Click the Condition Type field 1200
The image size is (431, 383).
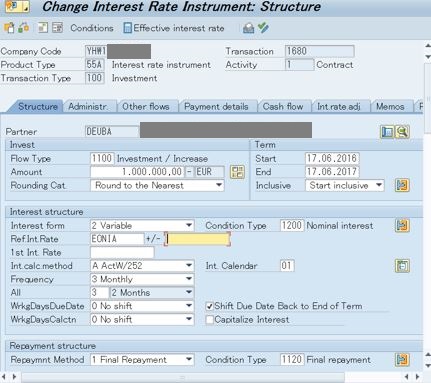tap(292, 226)
